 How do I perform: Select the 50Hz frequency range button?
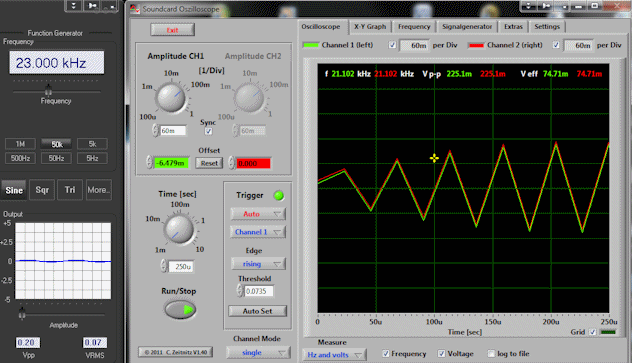click(x=56, y=158)
